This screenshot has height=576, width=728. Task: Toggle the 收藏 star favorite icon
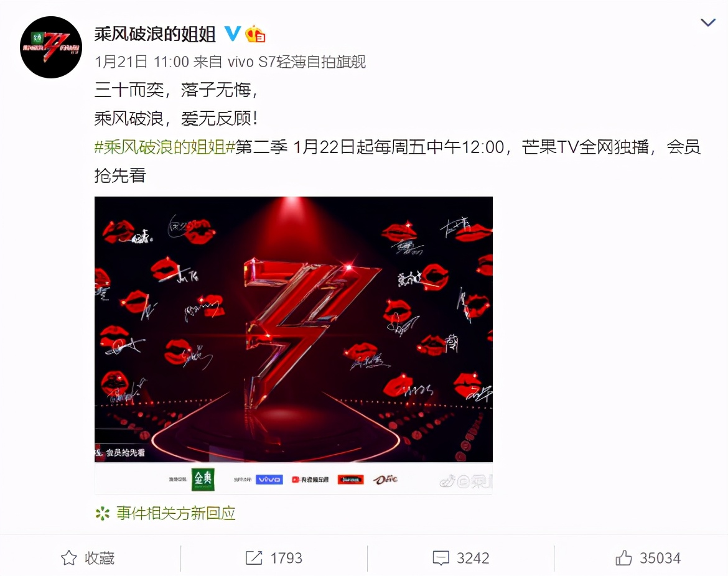pyautogui.click(x=69, y=557)
